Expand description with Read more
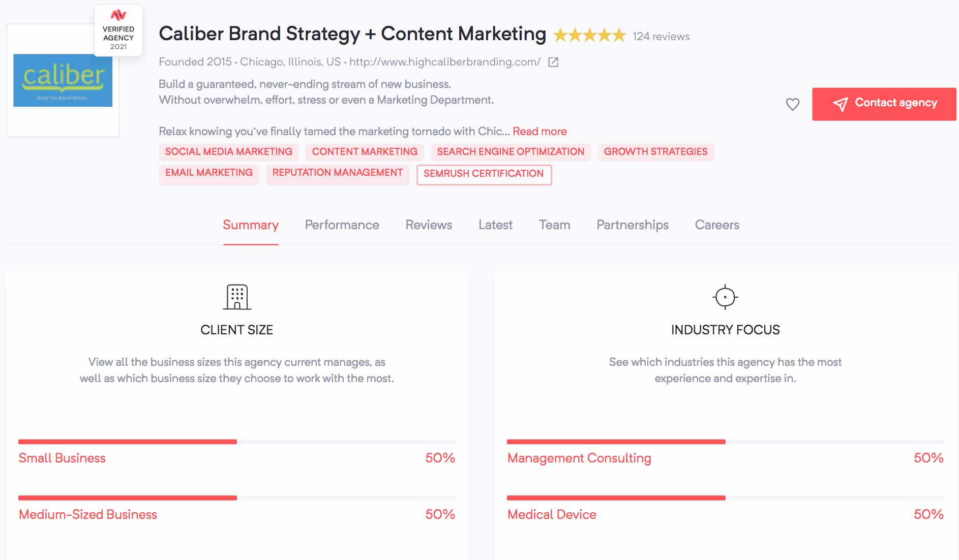Viewport: 959px width, 560px height. 540,131
